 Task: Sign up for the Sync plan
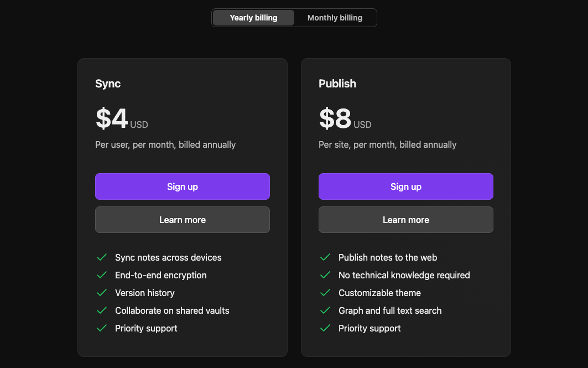[183, 186]
